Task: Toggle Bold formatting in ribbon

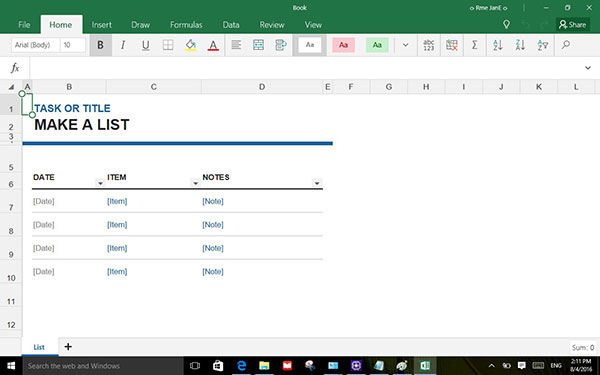Action: pyautogui.click(x=101, y=45)
